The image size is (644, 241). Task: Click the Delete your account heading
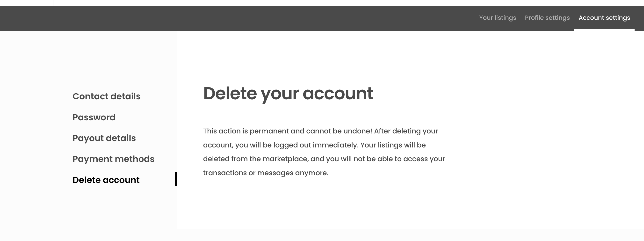(288, 94)
